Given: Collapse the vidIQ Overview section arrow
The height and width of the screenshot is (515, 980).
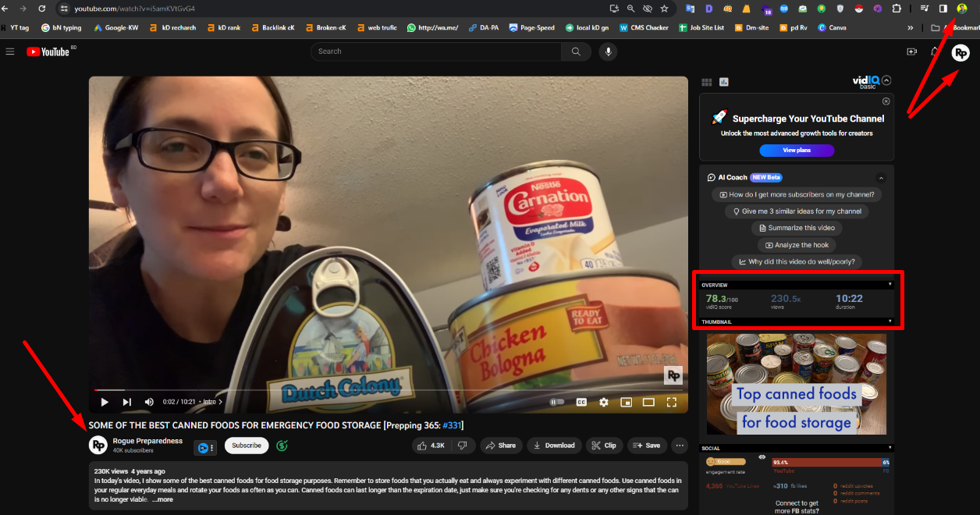Looking at the screenshot, I should point(889,285).
